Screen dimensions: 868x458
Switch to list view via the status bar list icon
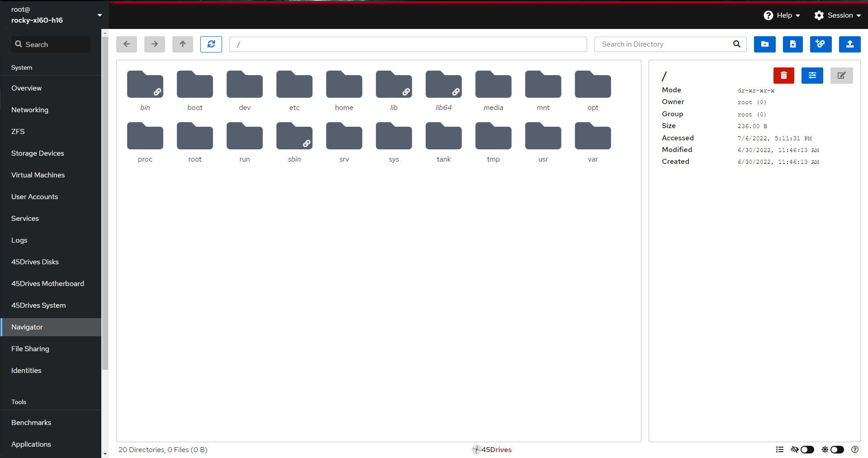[780, 449]
